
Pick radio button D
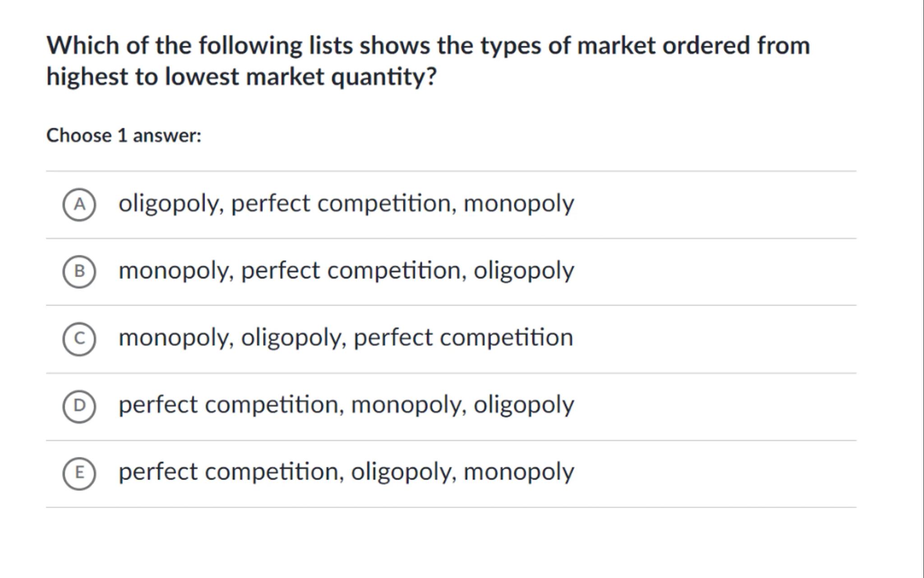79,406
